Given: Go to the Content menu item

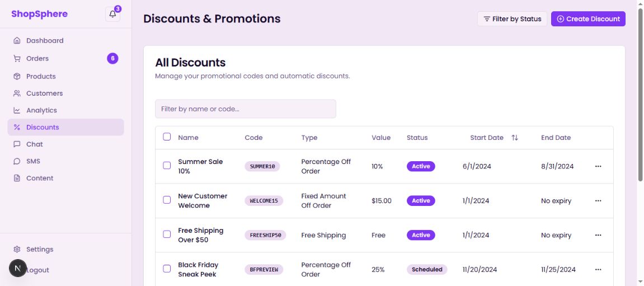Looking at the screenshot, I should pos(40,179).
